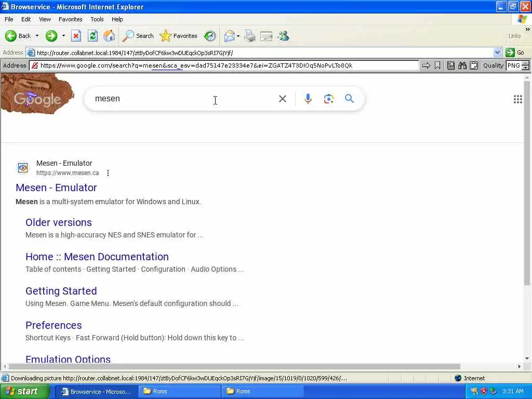Click the Go button next to address bar
This screenshot has width=532, height=399.
point(516,52)
